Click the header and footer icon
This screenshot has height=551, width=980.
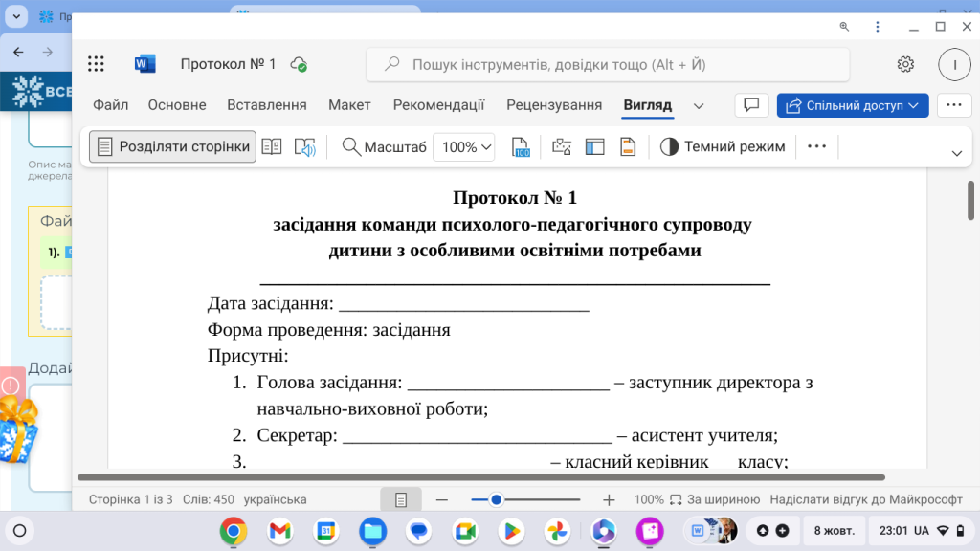click(x=628, y=146)
